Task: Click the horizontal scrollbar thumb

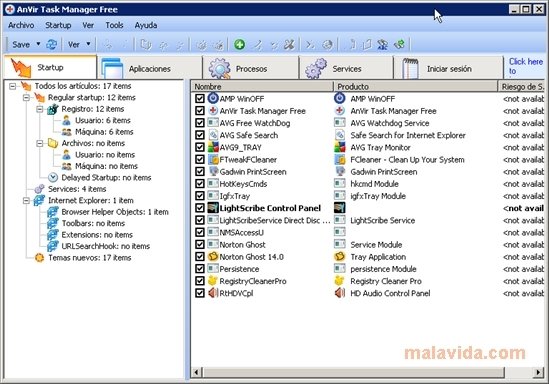Action: (353, 372)
